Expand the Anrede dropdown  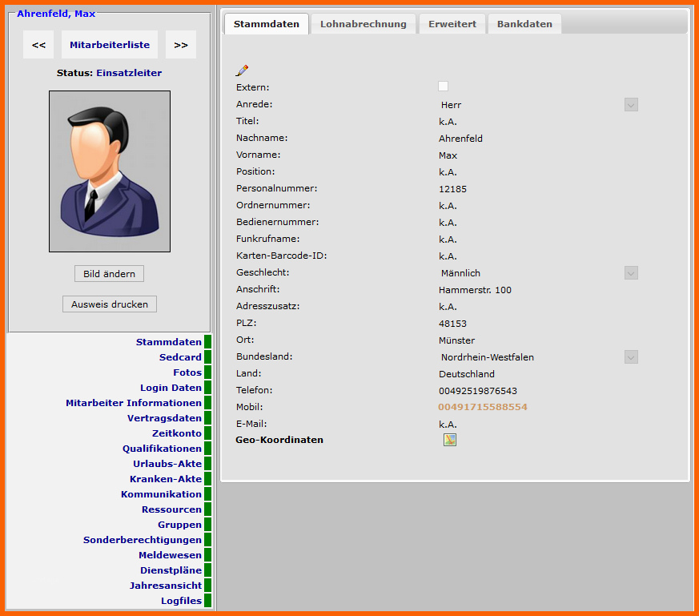coord(631,104)
